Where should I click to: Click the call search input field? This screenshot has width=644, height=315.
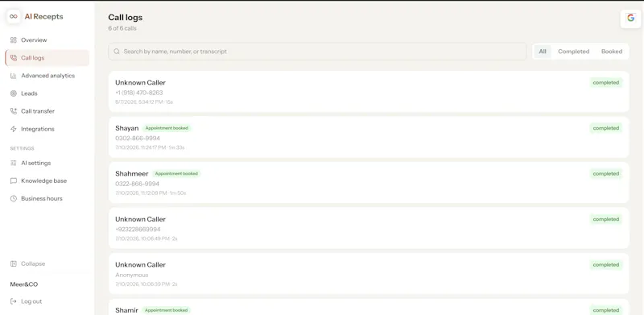point(317,52)
